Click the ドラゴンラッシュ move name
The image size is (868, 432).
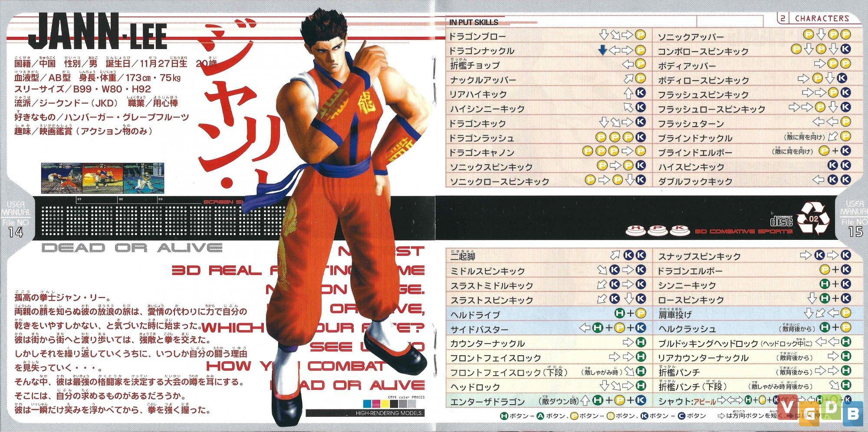click(x=482, y=138)
